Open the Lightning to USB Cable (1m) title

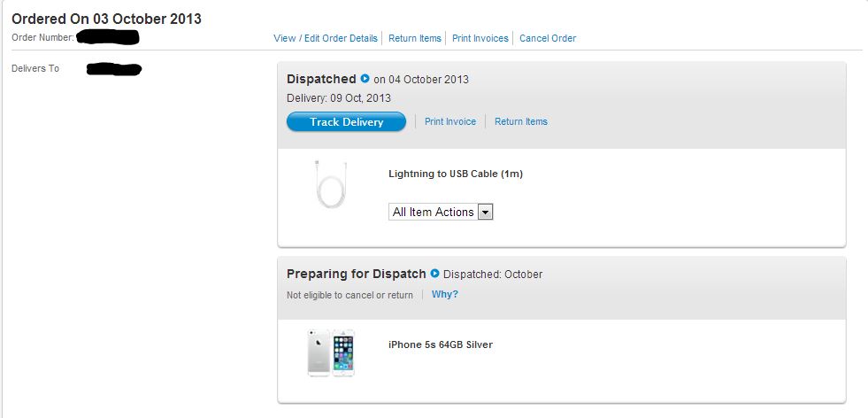pos(456,174)
